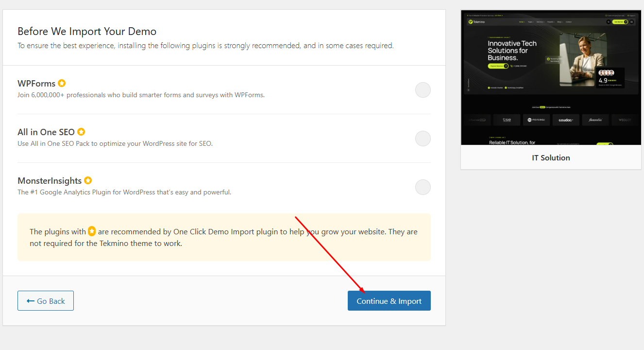Click the 4.9 rating card in the preview

(x=610, y=77)
